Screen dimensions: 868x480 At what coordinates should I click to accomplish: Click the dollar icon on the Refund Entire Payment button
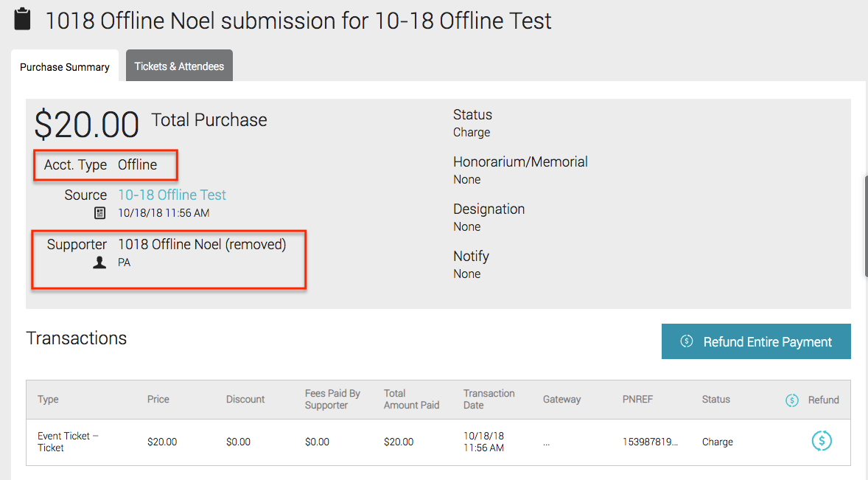(687, 341)
